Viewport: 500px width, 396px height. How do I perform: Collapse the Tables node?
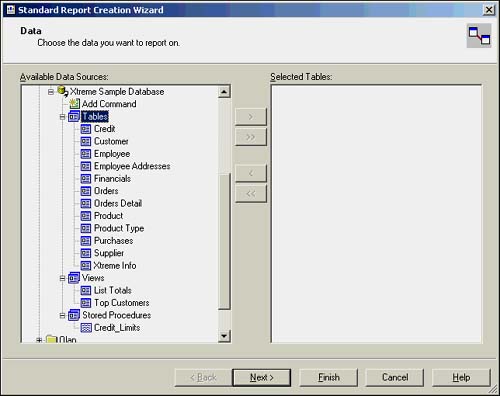[62, 117]
